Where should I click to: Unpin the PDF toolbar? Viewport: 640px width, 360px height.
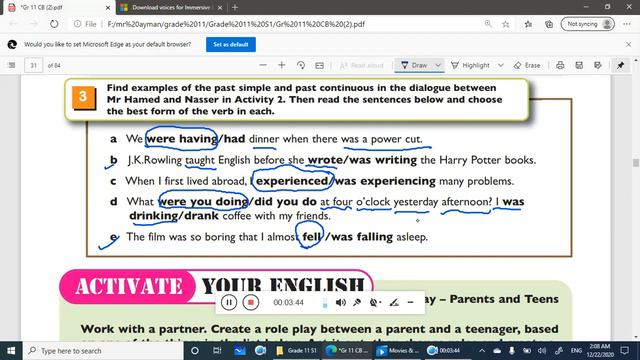tap(620, 65)
